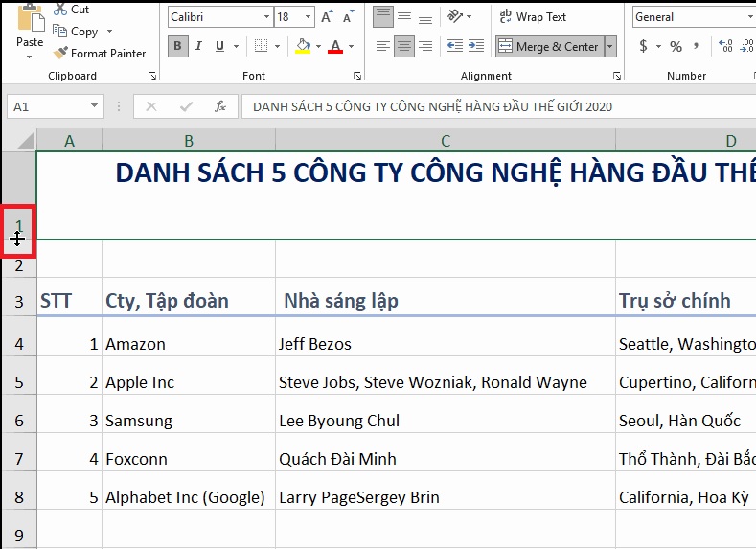Open borders dropdown arrow
756x549 pixels.
pos(278,46)
